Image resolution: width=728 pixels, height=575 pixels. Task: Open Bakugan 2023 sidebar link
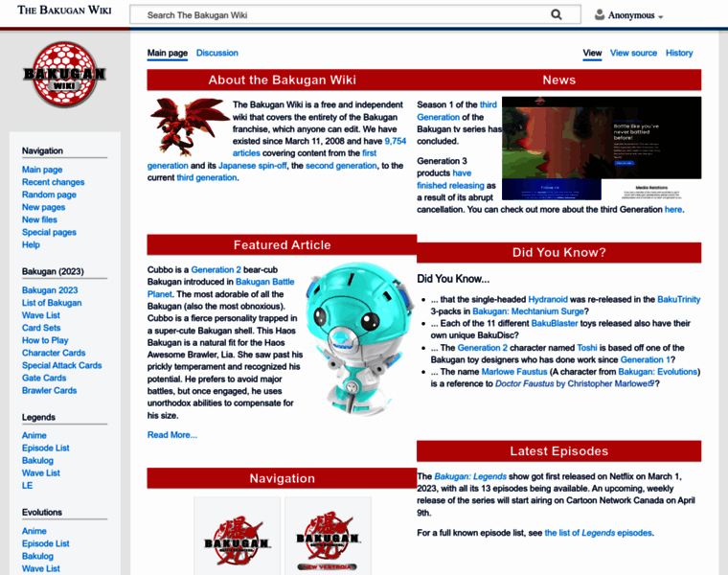pos(50,290)
